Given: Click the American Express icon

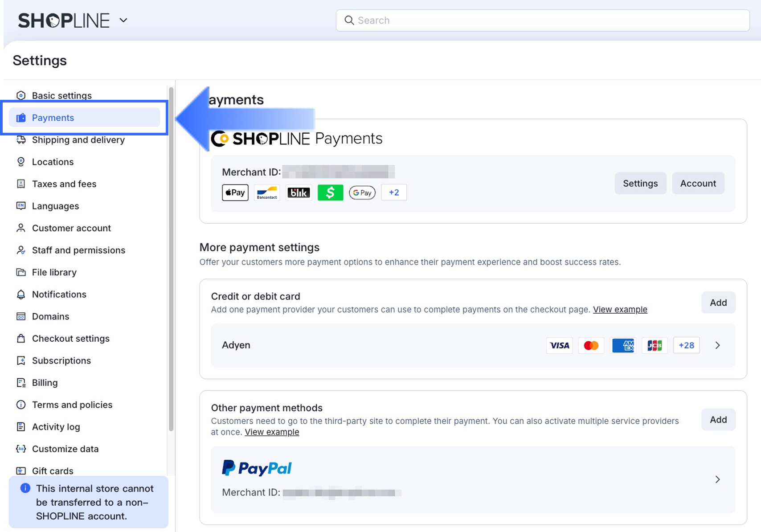Looking at the screenshot, I should click(x=623, y=345).
